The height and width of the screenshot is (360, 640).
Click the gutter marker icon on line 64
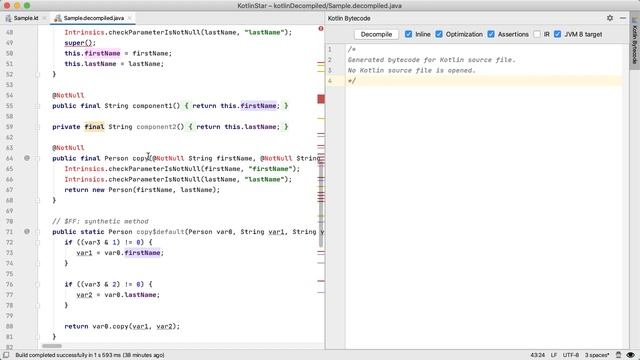click(x=27, y=158)
